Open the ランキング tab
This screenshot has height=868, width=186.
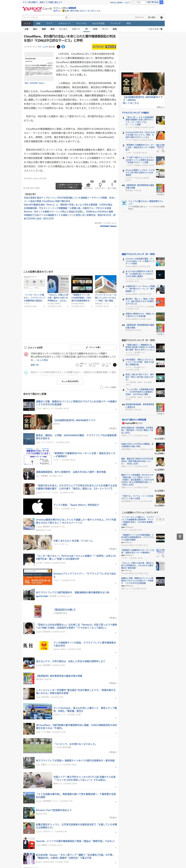(115, 24)
